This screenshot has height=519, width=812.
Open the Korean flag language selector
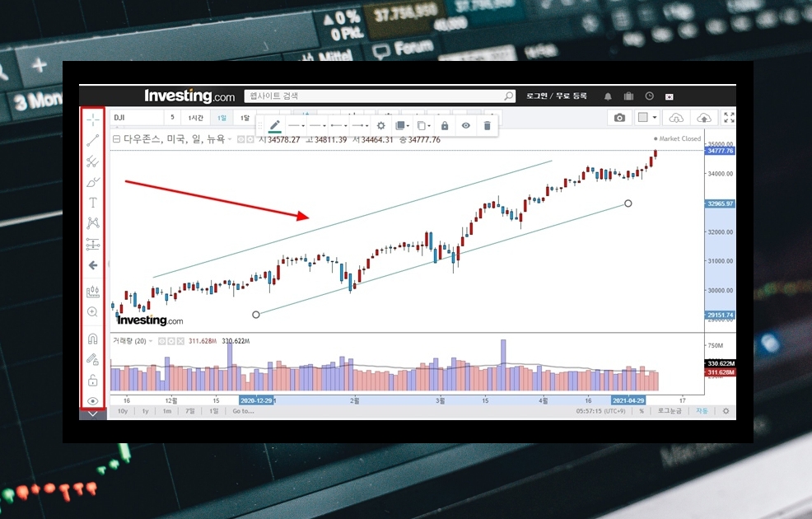pyautogui.click(x=669, y=96)
